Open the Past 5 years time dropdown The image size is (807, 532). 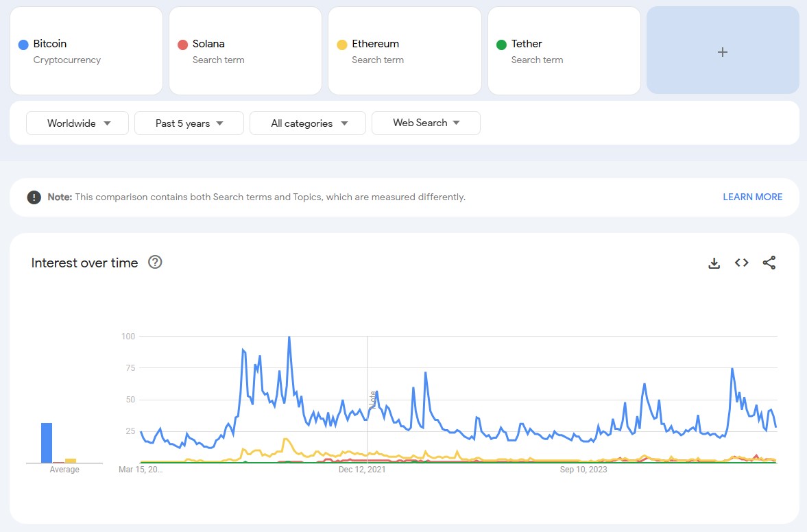click(x=189, y=123)
